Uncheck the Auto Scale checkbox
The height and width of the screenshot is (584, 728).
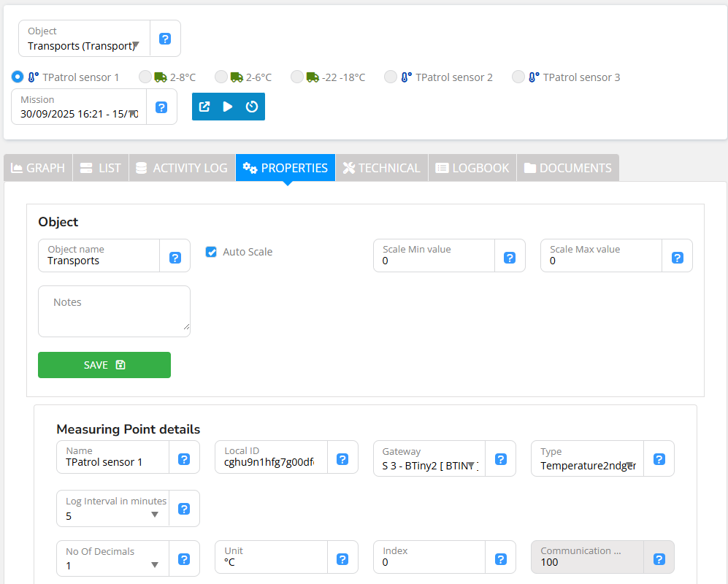(211, 252)
